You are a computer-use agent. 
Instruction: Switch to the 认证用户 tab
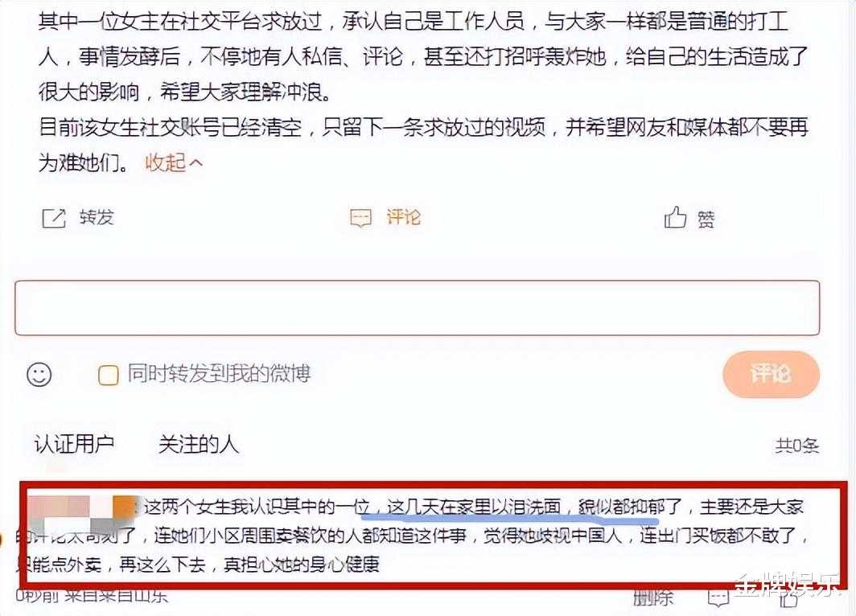74,444
